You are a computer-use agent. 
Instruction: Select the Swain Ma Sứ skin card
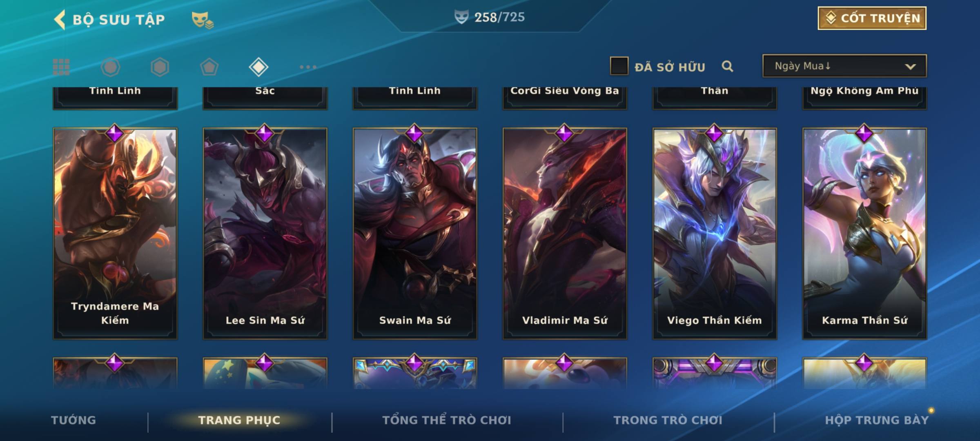415,234
